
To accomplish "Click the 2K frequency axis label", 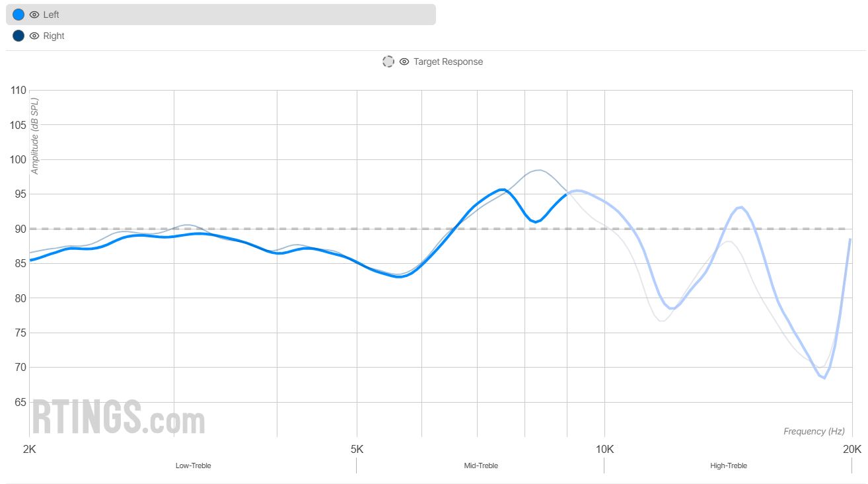I will [30, 450].
